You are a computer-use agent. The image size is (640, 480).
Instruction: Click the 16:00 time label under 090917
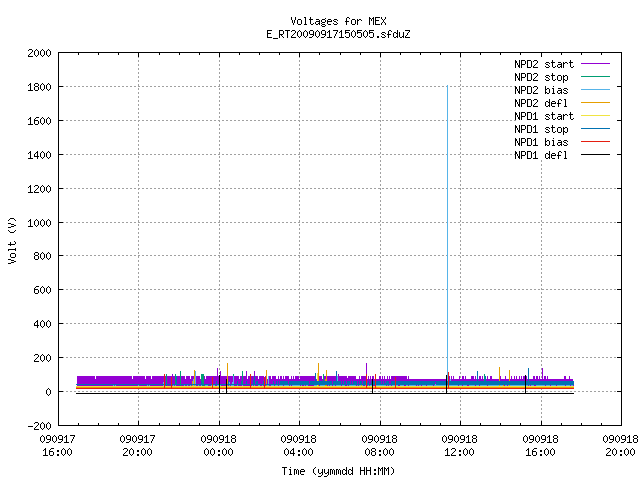pyautogui.click(x=57, y=452)
